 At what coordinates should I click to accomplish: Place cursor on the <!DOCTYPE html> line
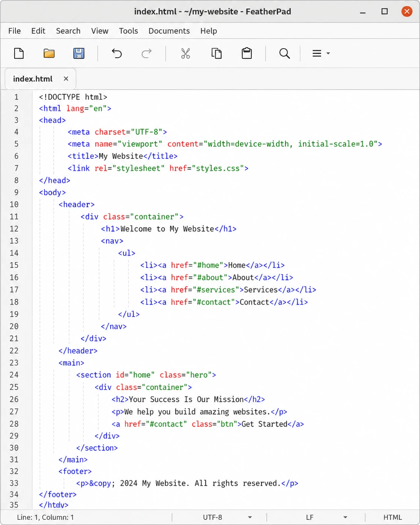73,97
